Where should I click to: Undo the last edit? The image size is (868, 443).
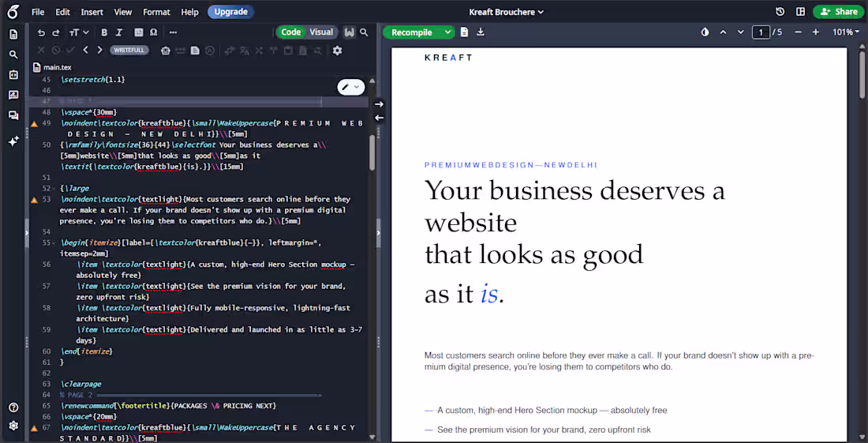pyautogui.click(x=41, y=32)
